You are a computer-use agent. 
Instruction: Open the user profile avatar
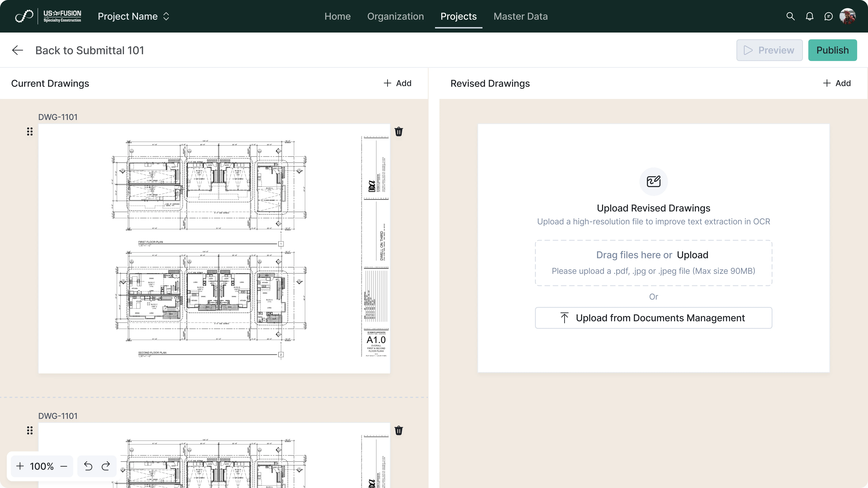click(848, 16)
